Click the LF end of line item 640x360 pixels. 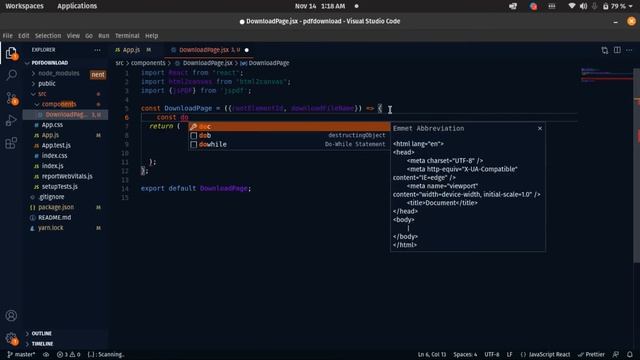coord(509,354)
